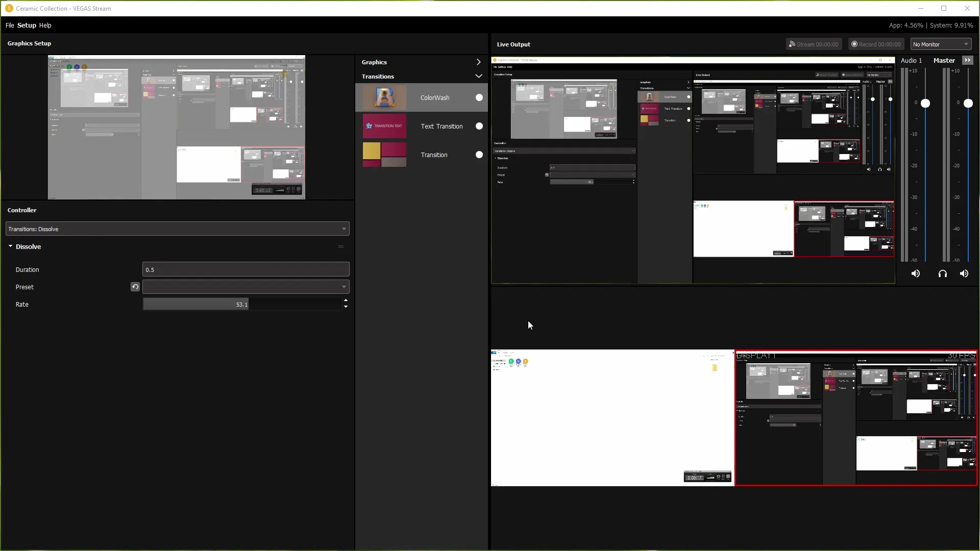Viewport: 980px width, 551px height.
Task: Click the Graphics panel expand arrow
Action: 479,62
